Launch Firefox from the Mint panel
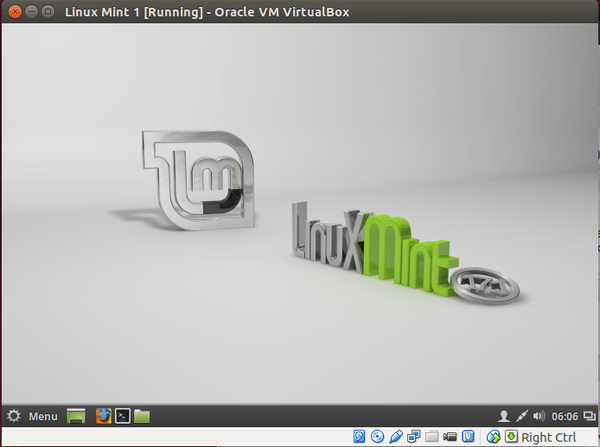The width and height of the screenshot is (600, 447). tap(103, 416)
